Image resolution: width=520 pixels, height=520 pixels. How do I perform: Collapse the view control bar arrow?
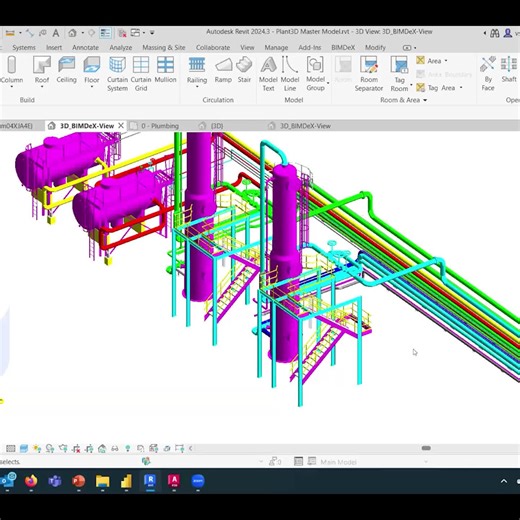pos(191,448)
